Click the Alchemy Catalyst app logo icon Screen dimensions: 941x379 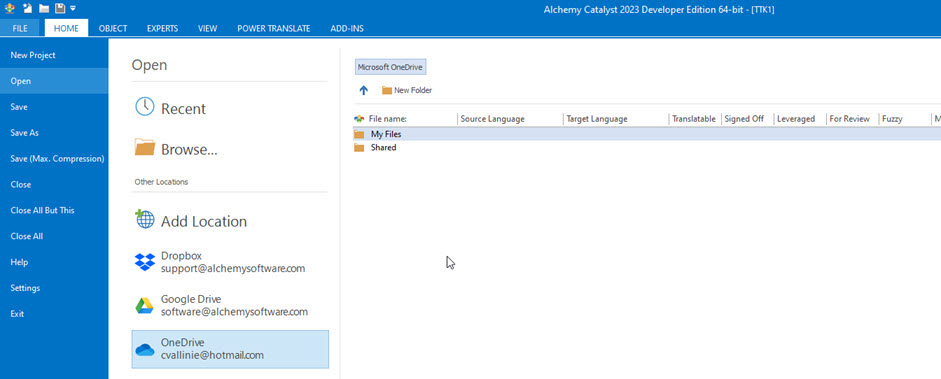[11, 8]
